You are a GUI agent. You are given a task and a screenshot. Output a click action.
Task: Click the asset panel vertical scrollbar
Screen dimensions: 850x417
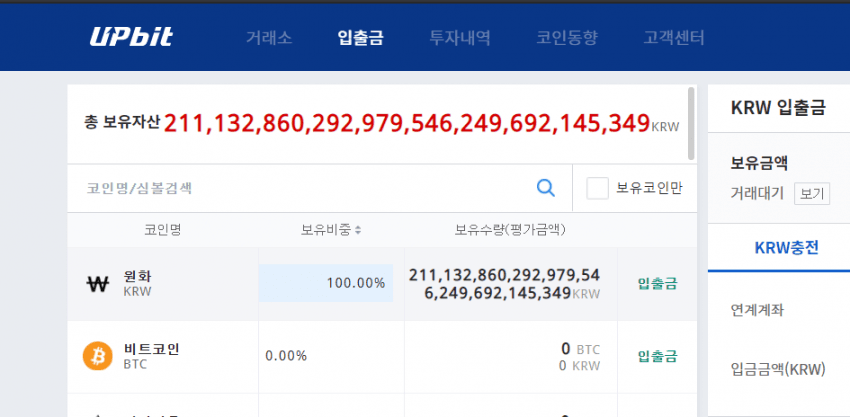click(691, 123)
